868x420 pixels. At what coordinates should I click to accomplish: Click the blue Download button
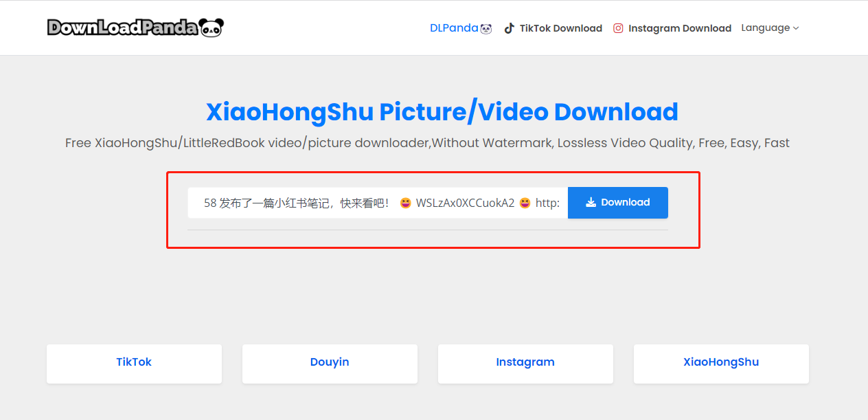coord(618,203)
